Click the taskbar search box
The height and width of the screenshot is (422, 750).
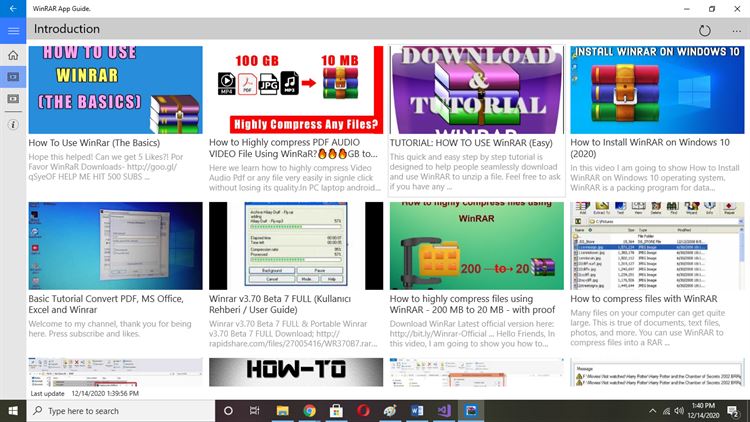[120, 411]
